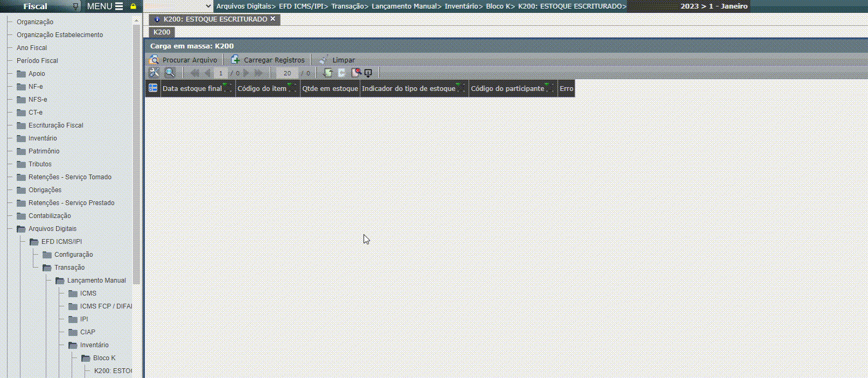Click Carregar Registros button
Viewport: 868px width, 378px height.
coord(268,60)
